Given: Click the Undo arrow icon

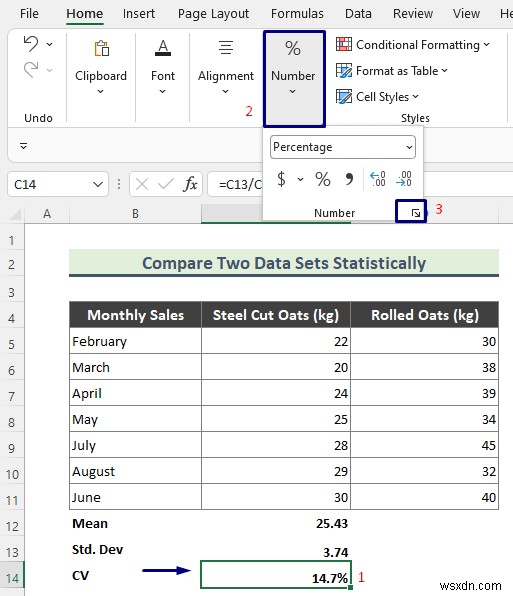Looking at the screenshot, I should [31, 44].
